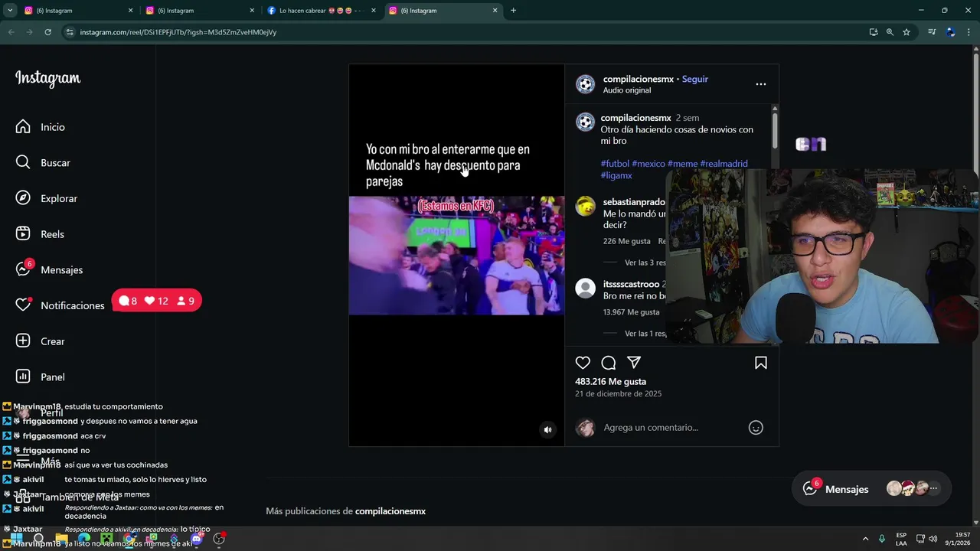Click compilacionesmx avatar in post header
This screenshot has width=980, height=551.
[586, 84]
